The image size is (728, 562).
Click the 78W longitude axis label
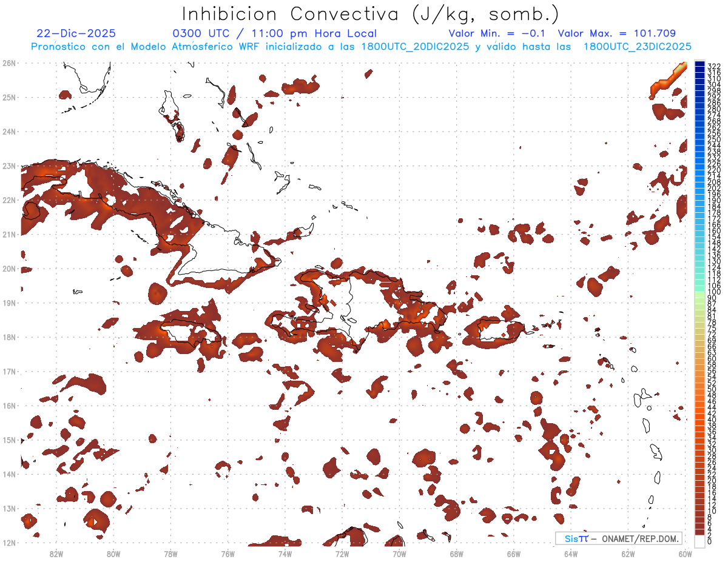[170, 554]
